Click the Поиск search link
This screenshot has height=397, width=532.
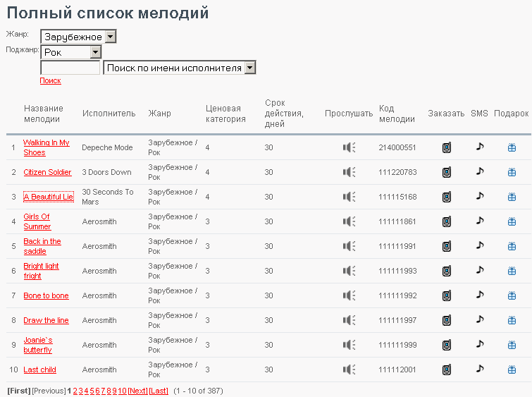[50, 80]
